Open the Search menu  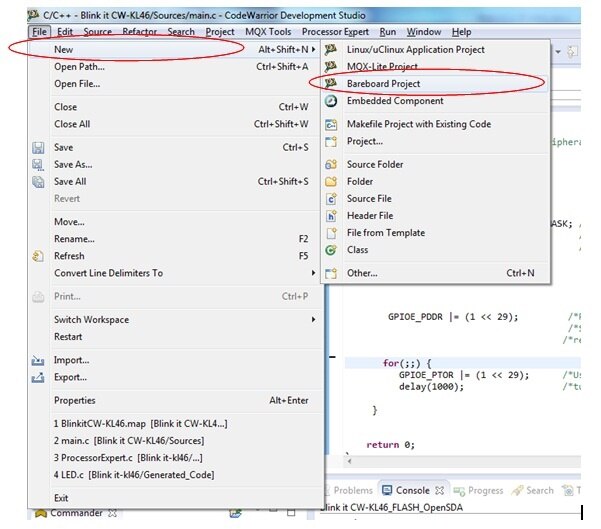click(181, 32)
